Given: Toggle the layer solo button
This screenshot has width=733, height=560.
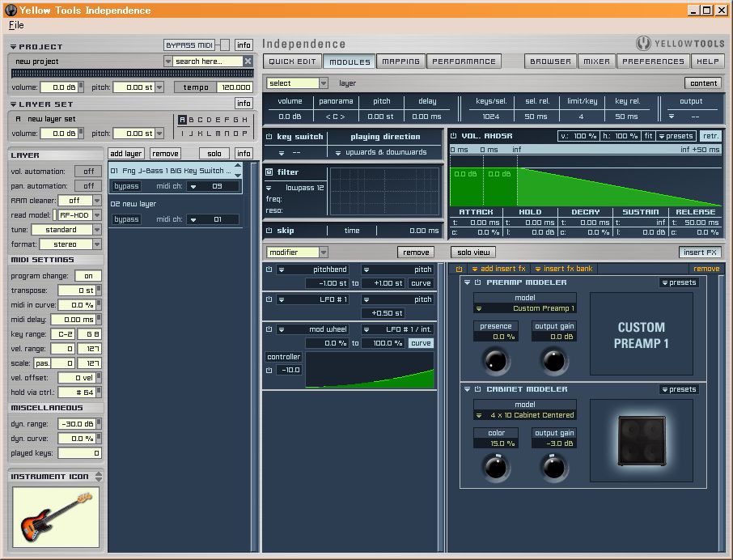Looking at the screenshot, I should tap(214, 153).
